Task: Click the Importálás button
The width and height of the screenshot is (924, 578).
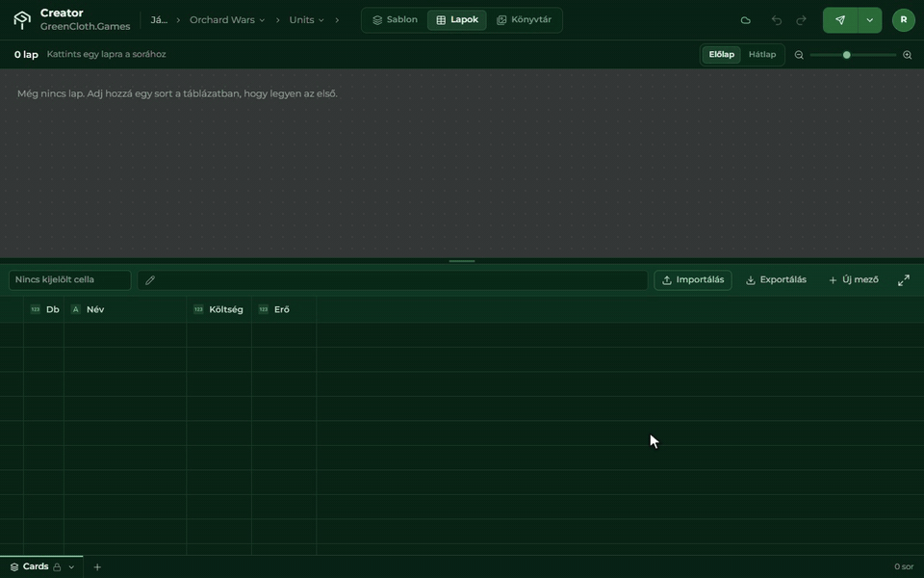Action: coord(693,280)
